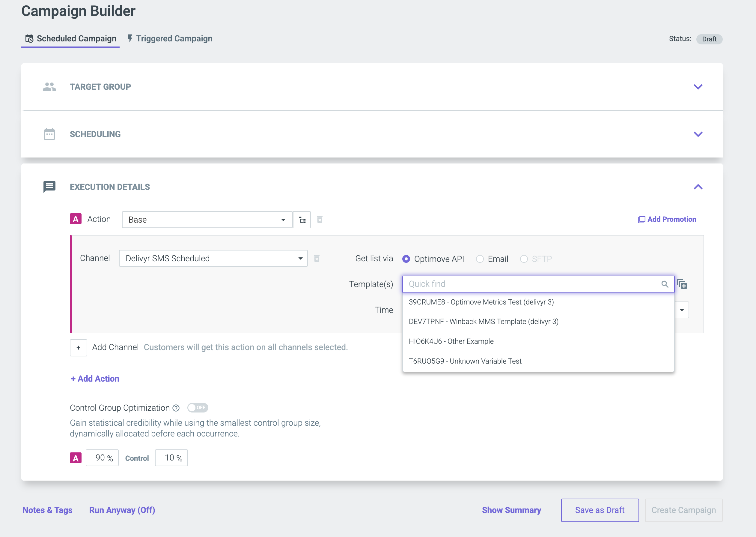
Task: Switch to Triggered Campaign tab
Action: (x=170, y=39)
